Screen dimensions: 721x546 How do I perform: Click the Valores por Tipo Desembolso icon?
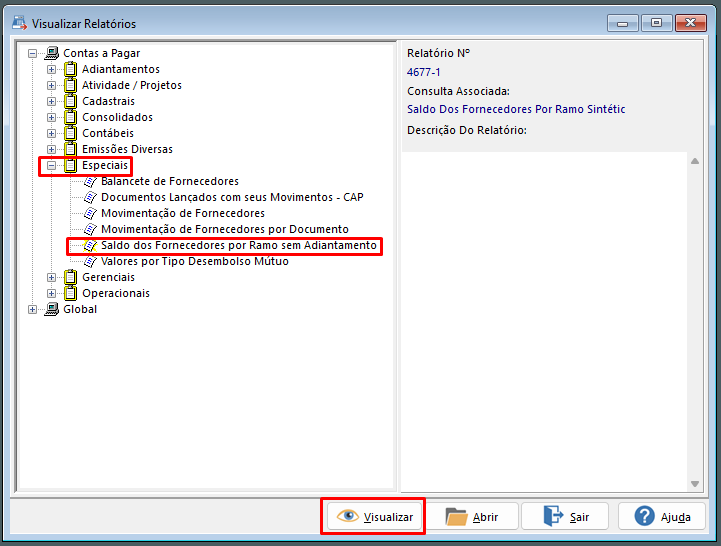90,261
